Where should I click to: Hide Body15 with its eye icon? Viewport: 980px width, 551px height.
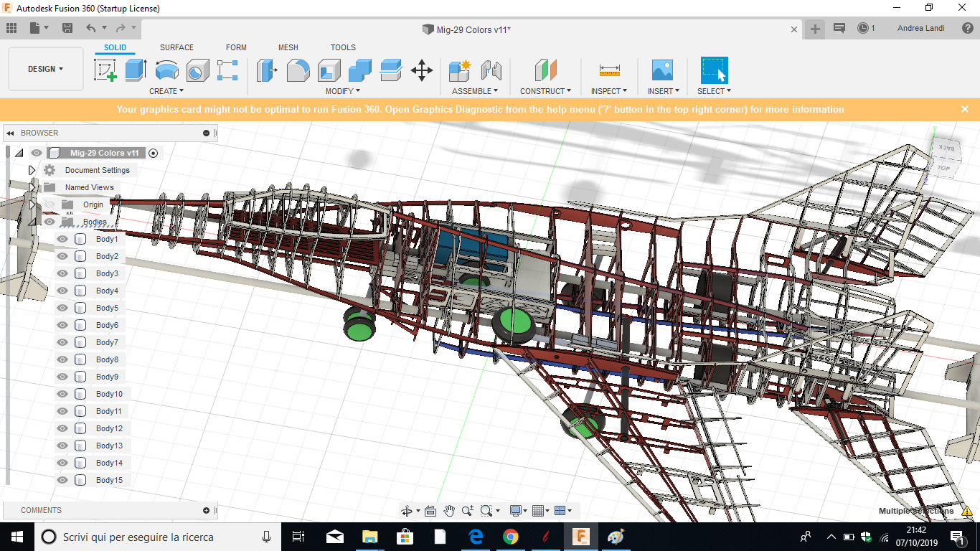[62, 480]
